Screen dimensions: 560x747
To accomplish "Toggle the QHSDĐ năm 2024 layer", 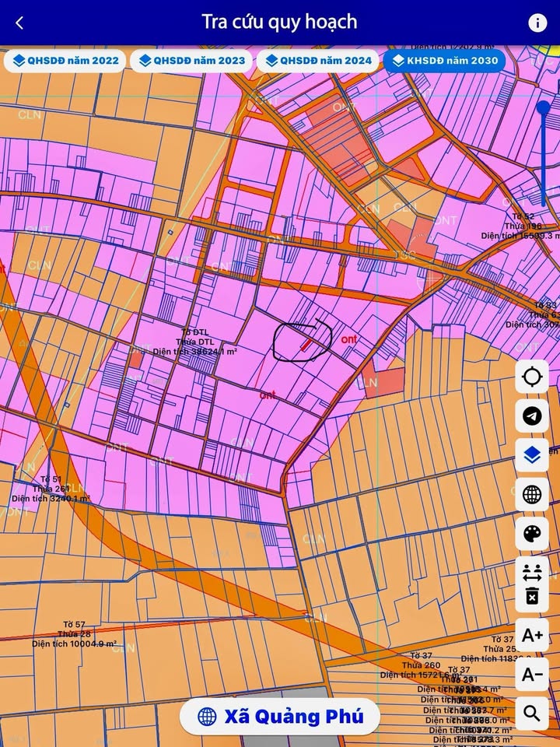I will point(317,61).
